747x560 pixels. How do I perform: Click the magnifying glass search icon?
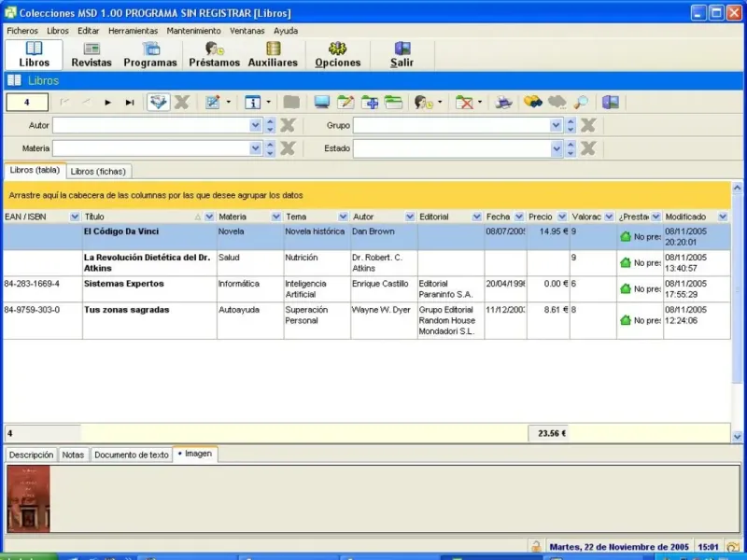point(581,103)
